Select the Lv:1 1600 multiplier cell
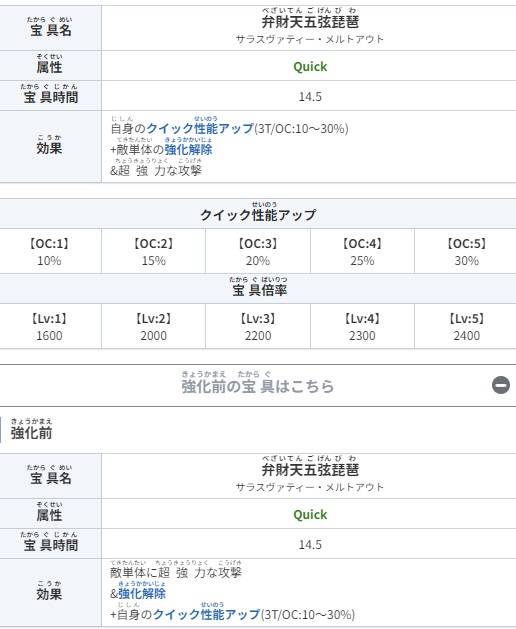The image size is (516, 629). pyautogui.click(x=51, y=326)
